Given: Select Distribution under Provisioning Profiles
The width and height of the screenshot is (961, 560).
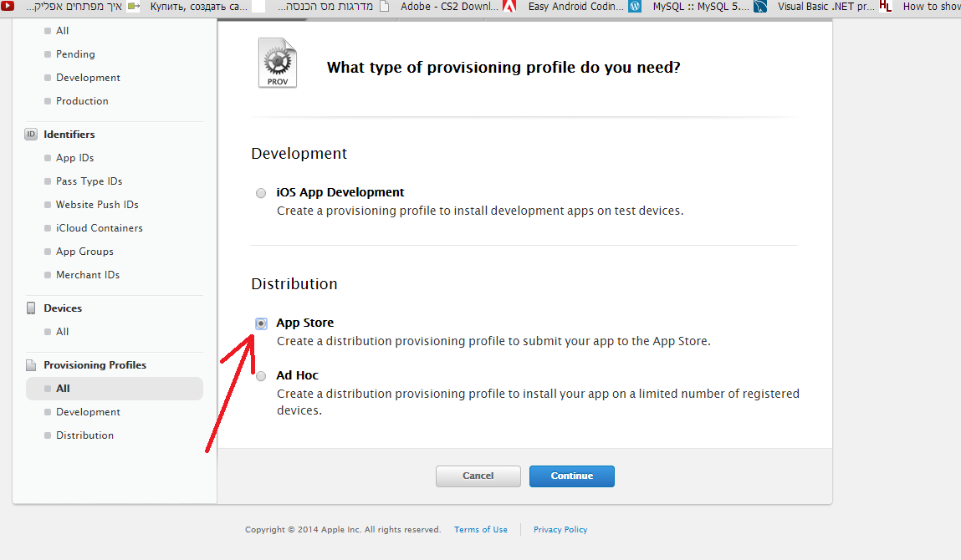Looking at the screenshot, I should (x=84, y=435).
